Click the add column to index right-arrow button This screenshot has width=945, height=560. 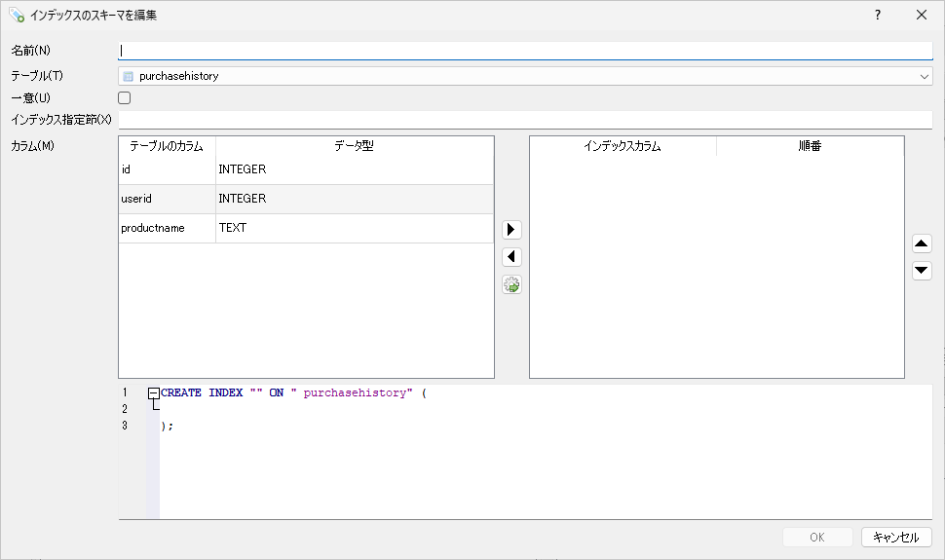[x=511, y=230]
